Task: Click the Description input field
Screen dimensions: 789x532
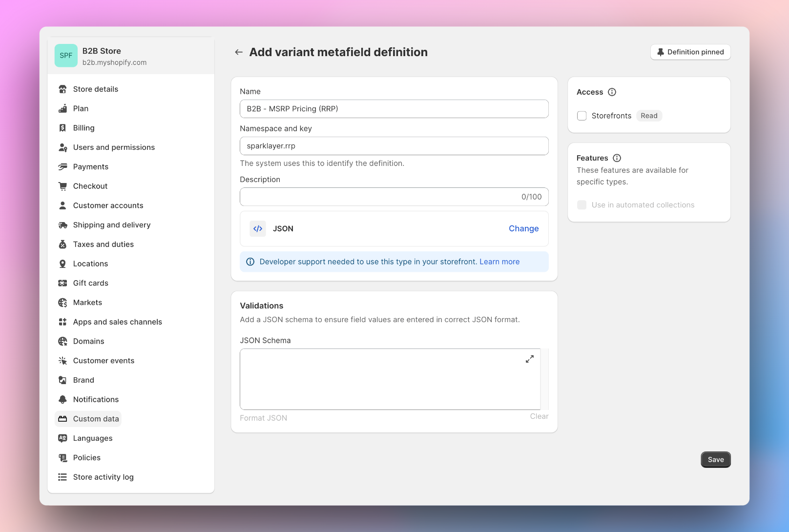Action: tap(394, 197)
